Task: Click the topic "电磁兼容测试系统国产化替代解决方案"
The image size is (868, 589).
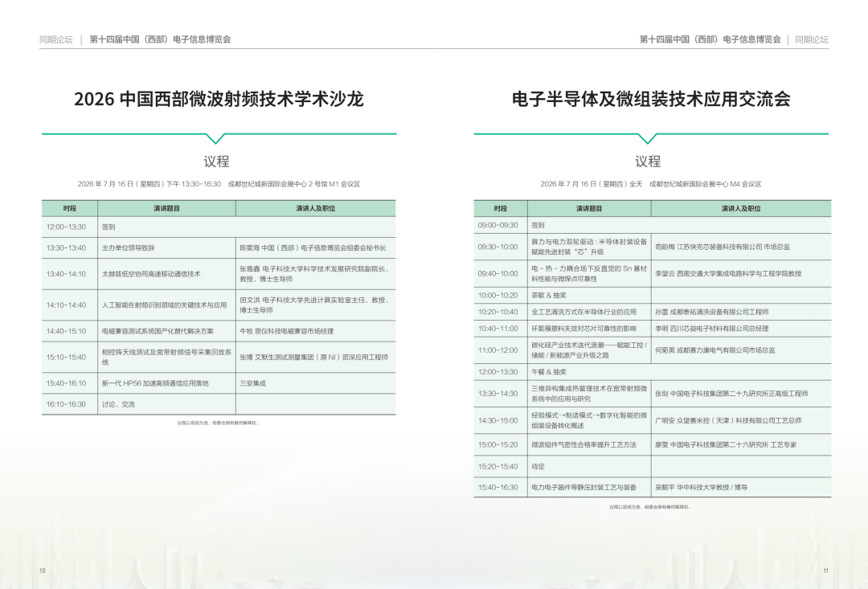Action: pyautogui.click(x=158, y=331)
